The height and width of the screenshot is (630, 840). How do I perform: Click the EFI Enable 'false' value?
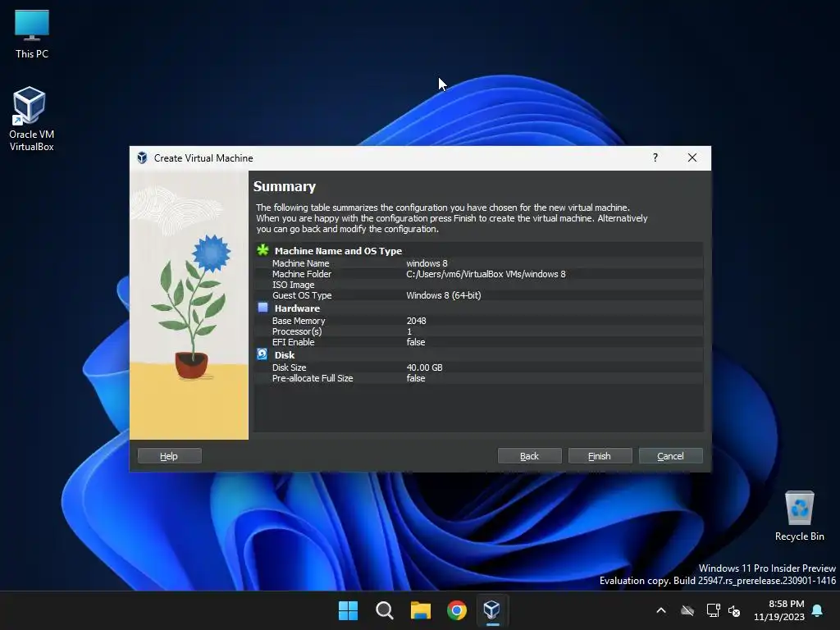(x=416, y=342)
